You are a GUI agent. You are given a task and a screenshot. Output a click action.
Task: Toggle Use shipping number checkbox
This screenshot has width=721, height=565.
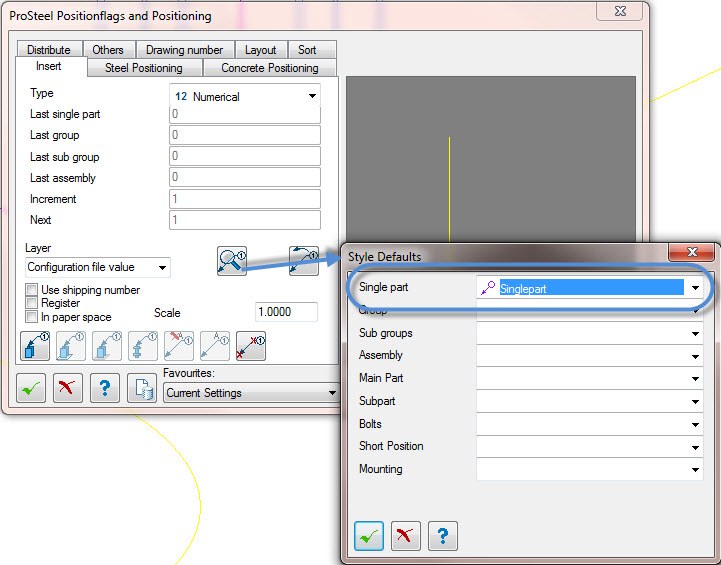point(32,290)
